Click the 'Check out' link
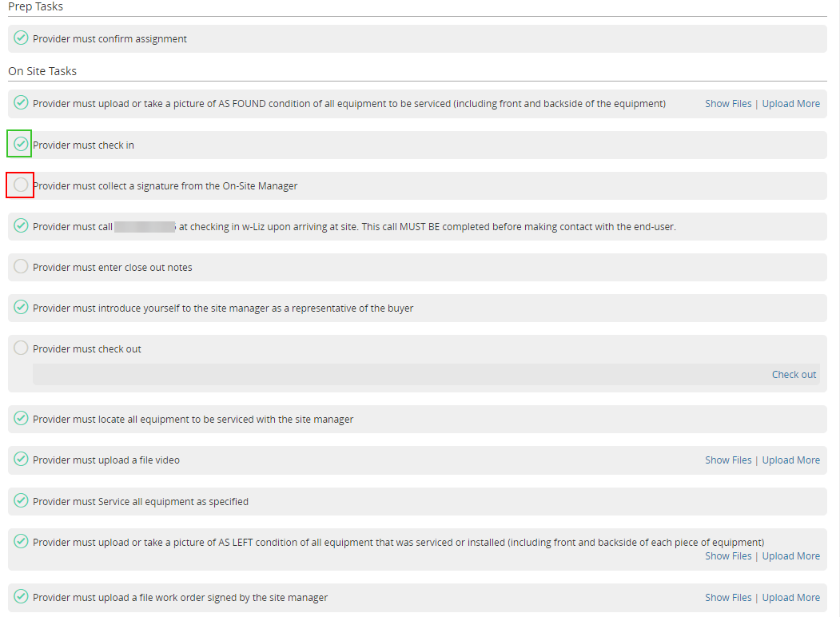This screenshot has height=617, width=840. click(794, 374)
